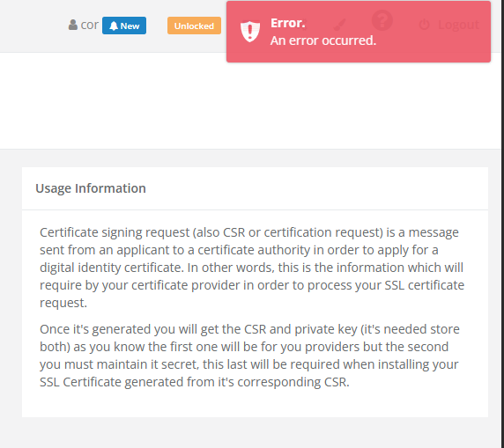Click the bell icon inside New button

[x=114, y=26]
